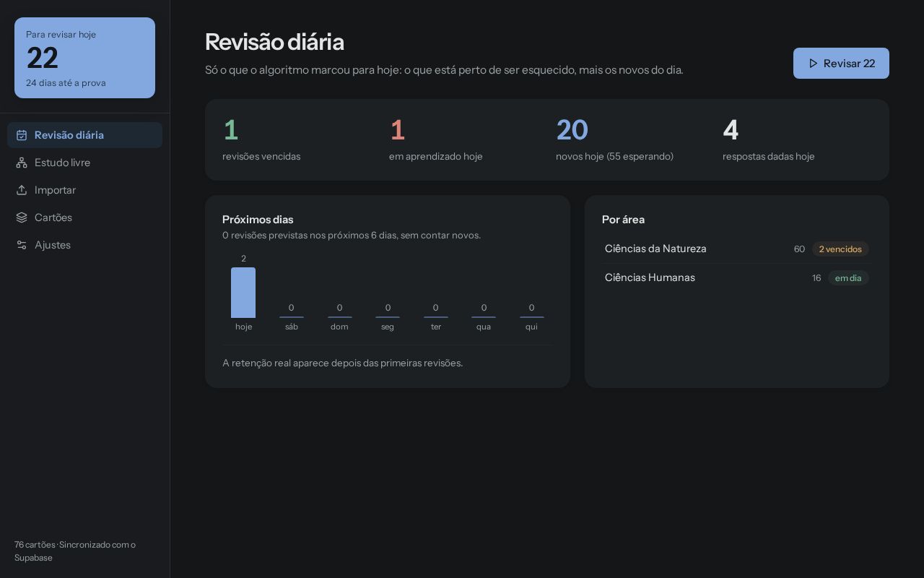Screen dimensions: 924x578
Task: Click the Estudo livre tree icon
Action: click(x=22, y=163)
